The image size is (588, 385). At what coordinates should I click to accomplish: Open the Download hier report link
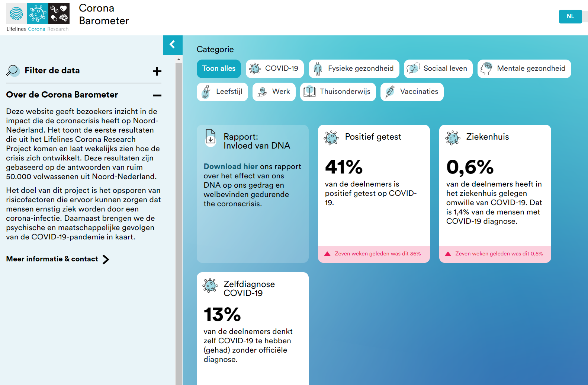(231, 166)
